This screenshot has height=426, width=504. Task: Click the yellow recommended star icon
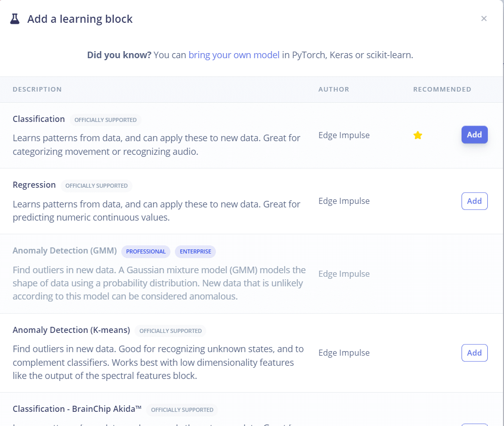418,135
